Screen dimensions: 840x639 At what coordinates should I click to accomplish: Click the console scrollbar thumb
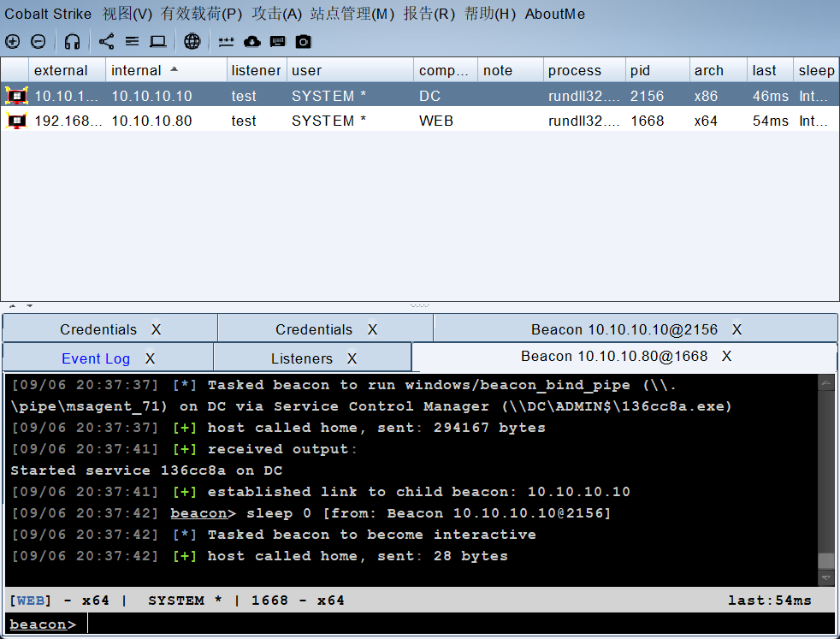point(826,560)
